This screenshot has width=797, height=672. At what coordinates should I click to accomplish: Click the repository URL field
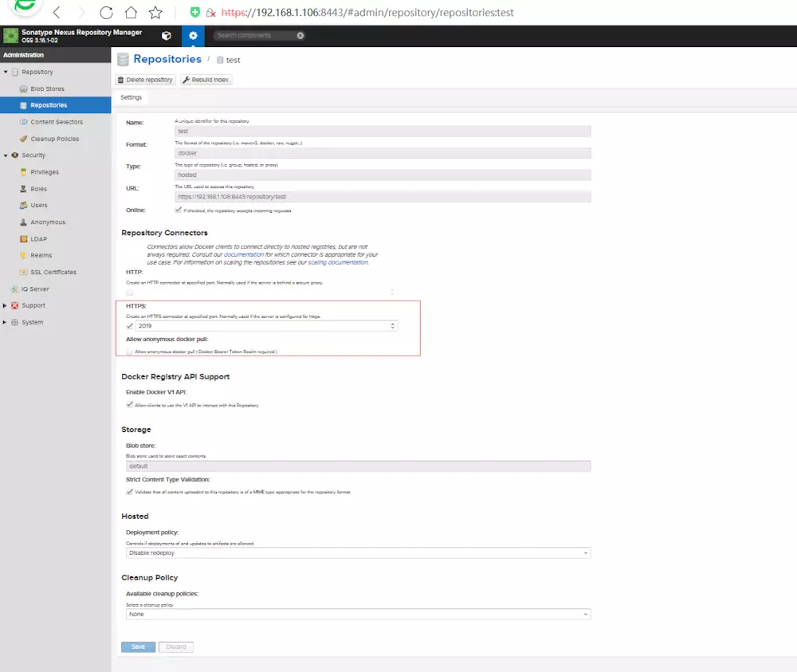[383, 197]
